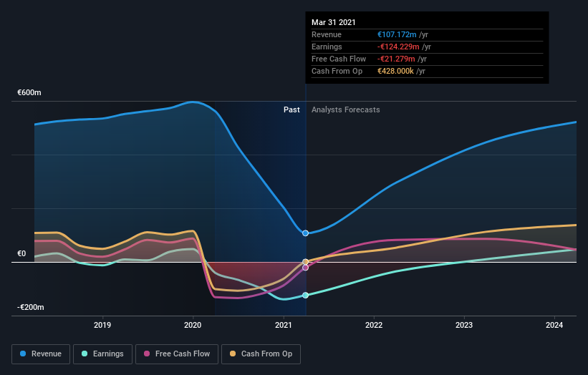Screen dimensions: 588x375
Task: Toggle the Earnings legend button
Action: (x=102, y=354)
